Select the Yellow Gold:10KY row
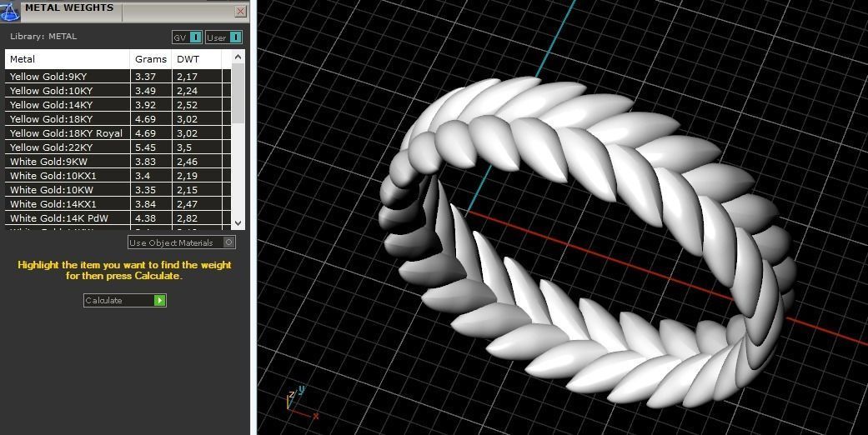Screen dimensions: 868x435 tap(118, 91)
